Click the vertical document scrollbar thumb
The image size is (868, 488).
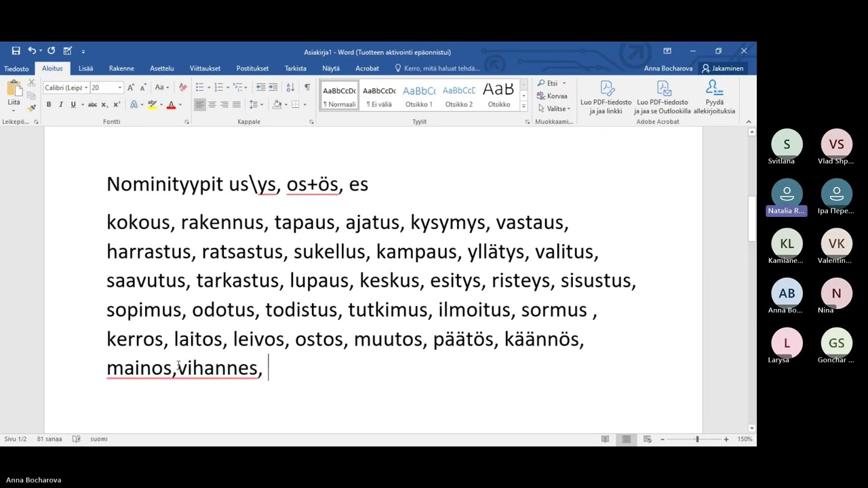751,218
